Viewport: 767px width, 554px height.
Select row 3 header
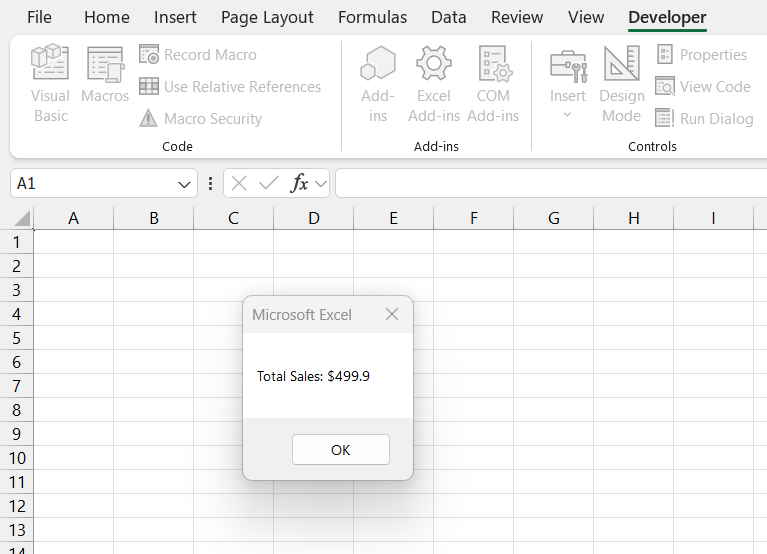[17, 290]
